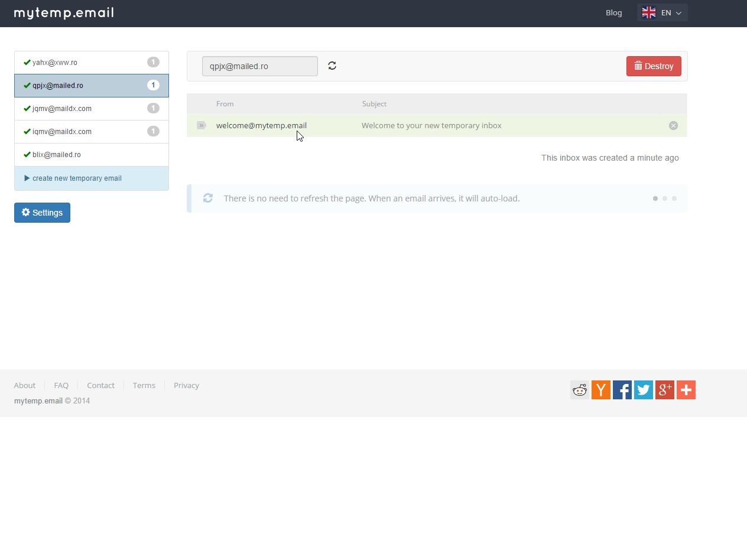Open the FAQ page

(61, 385)
